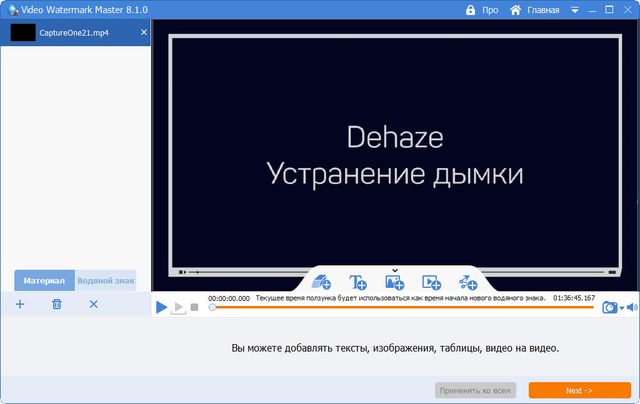Stop the video playback
This screenshot has width=640, height=404.
pyautogui.click(x=195, y=308)
